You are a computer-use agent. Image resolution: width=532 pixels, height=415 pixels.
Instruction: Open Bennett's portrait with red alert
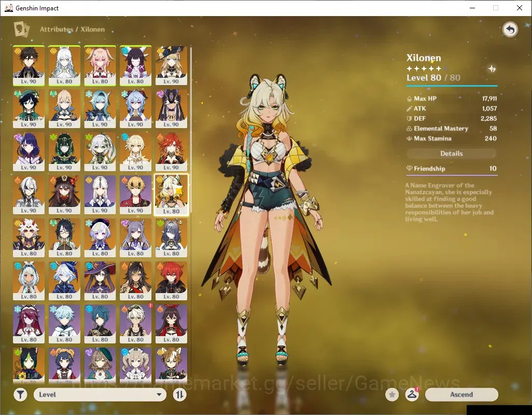(136, 324)
